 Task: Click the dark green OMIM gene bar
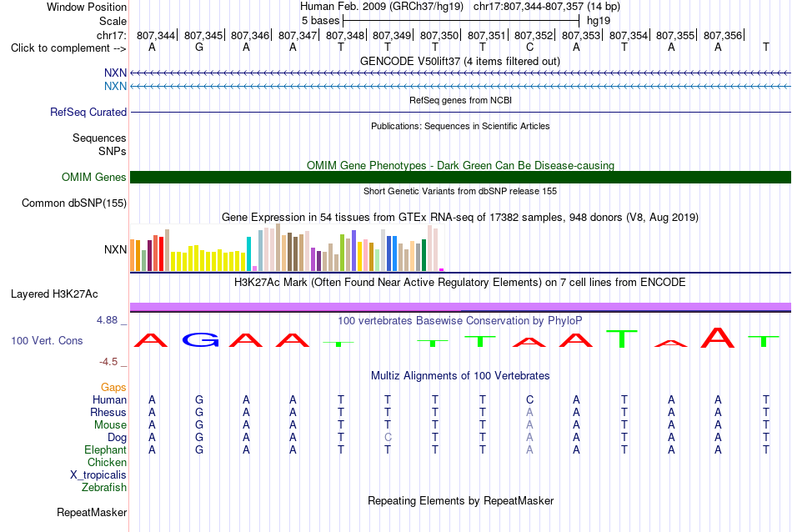click(460, 178)
